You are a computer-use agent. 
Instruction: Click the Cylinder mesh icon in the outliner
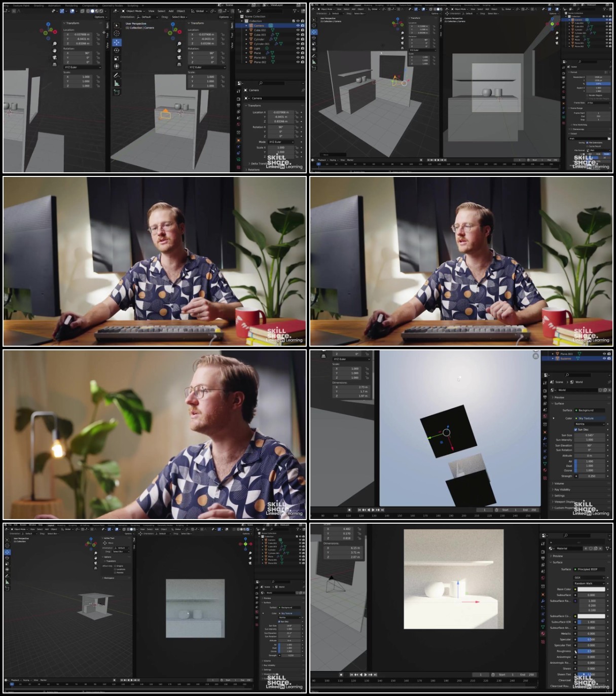250,39
